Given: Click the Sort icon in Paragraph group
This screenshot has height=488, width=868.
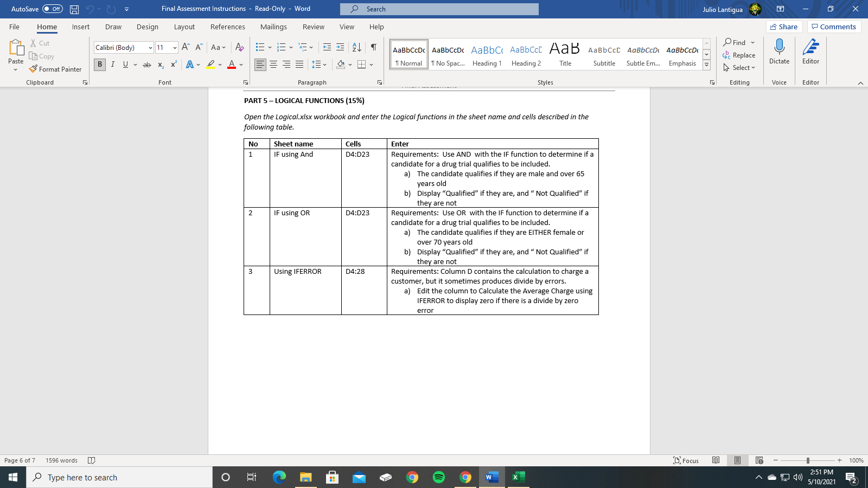Looking at the screenshot, I should (x=355, y=47).
